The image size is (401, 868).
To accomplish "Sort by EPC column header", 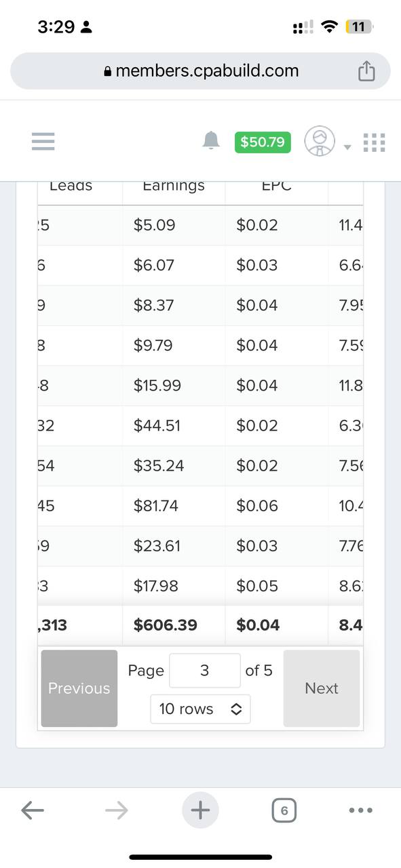I will click(x=276, y=186).
